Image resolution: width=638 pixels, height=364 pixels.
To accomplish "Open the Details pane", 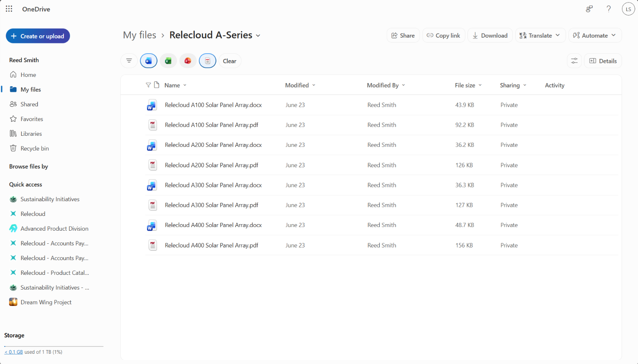I will click(x=603, y=61).
